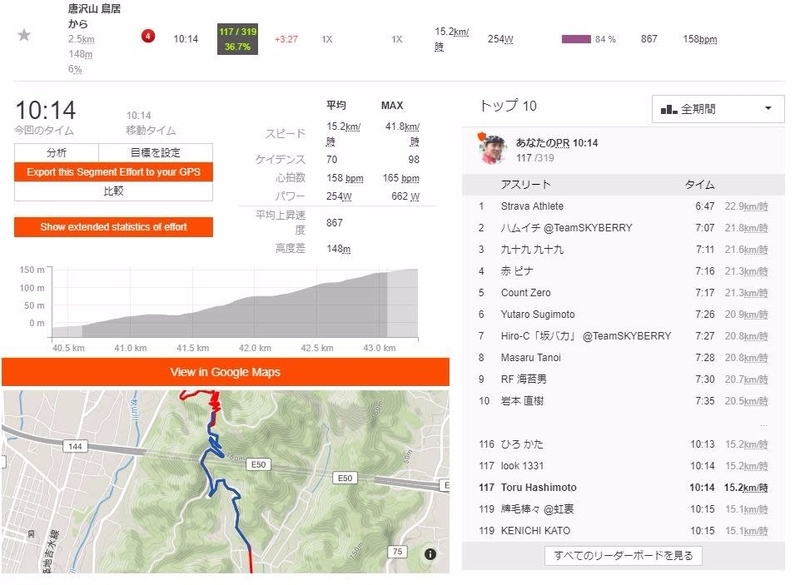Click the 165 bpm max heart rate
The width and height of the screenshot is (800, 585).
[401, 178]
